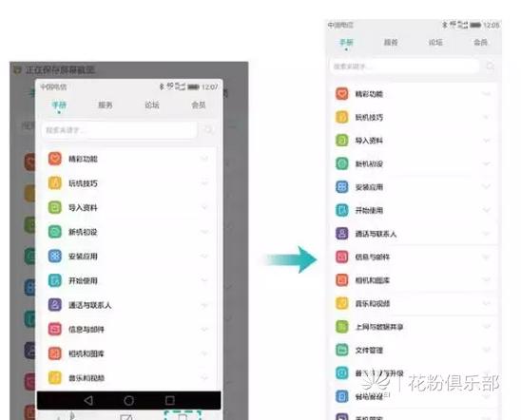Focus the search keyword field in left screenshot
Screen dimensions: 521x420
[120, 130]
